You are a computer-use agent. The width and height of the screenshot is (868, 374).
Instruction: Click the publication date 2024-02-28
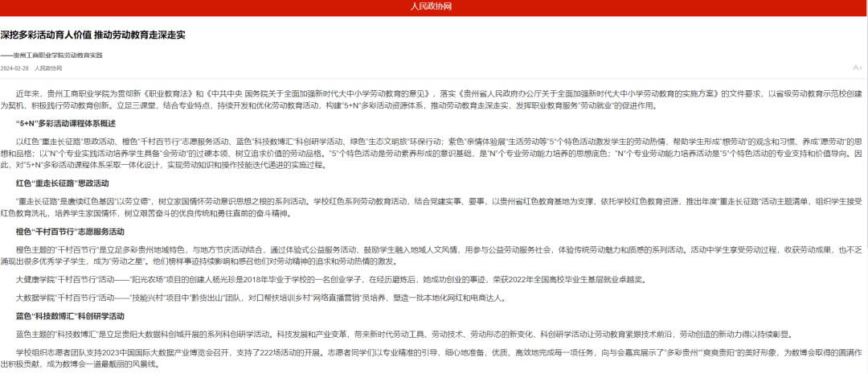[x=15, y=68]
